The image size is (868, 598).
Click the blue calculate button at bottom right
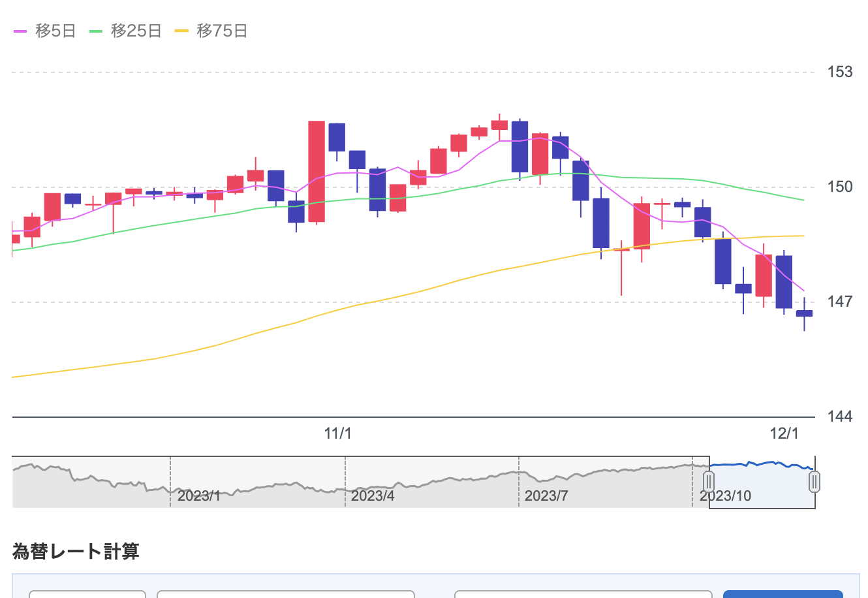tap(783, 594)
